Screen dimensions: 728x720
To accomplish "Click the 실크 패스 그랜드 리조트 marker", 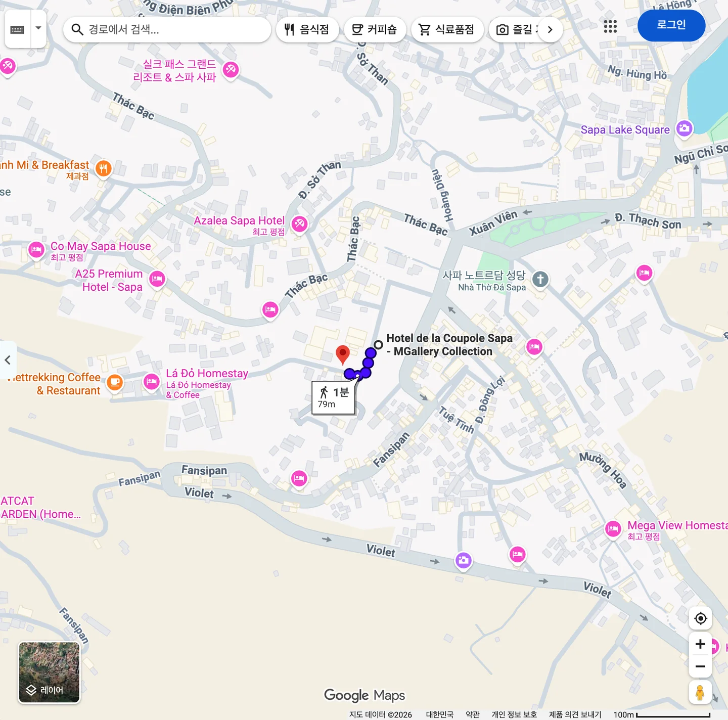I will tap(231, 69).
